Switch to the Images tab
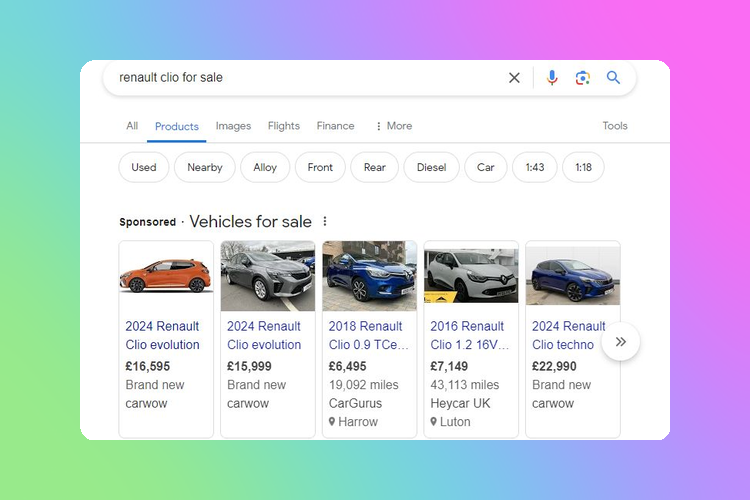750x500 pixels. (233, 126)
